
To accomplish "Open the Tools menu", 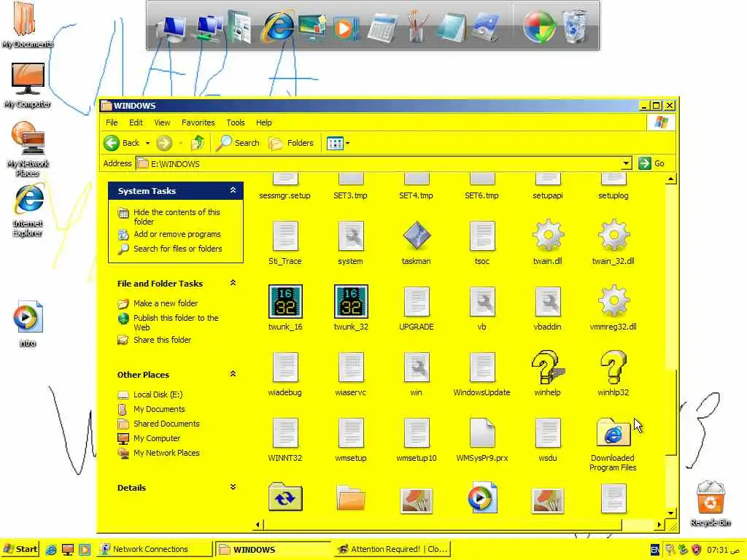I will (x=236, y=122).
